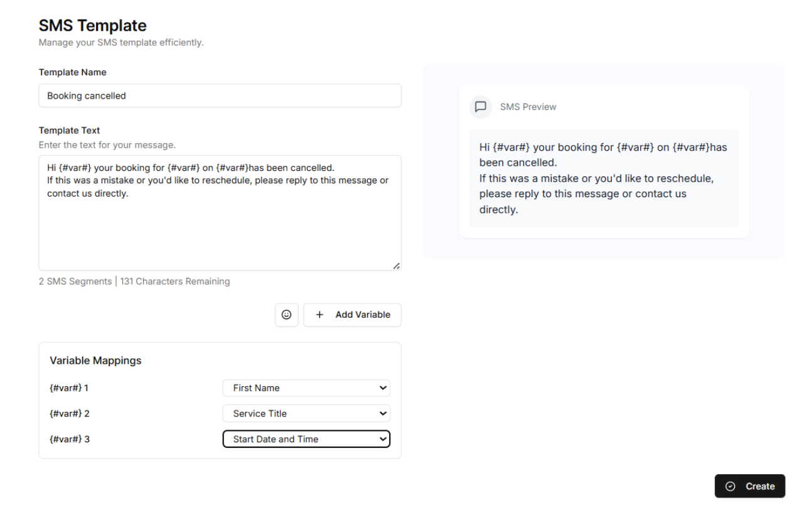Click the plus icon beside Add Variable
Image resolution: width=812 pixels, height=510 pixels.
click(319, 315)
